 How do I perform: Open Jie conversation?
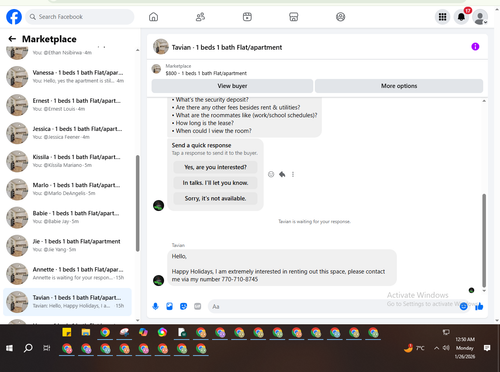pos(67,245)
